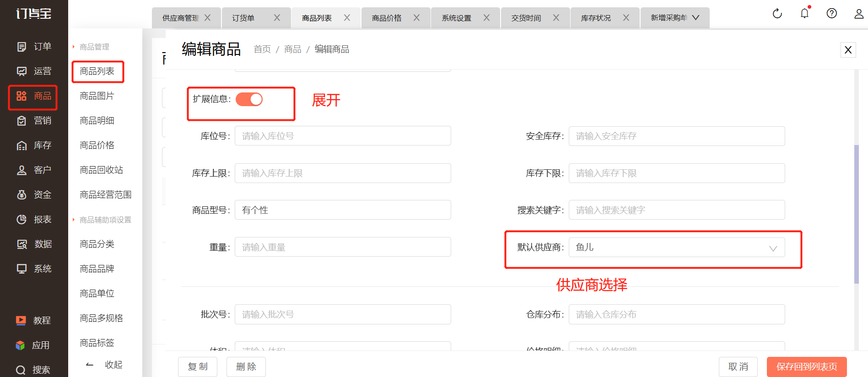The height and width of the screenshot is (377, 868).
Task: Go to 商品 via breadcrumb
Action: (x=293, y=49)
